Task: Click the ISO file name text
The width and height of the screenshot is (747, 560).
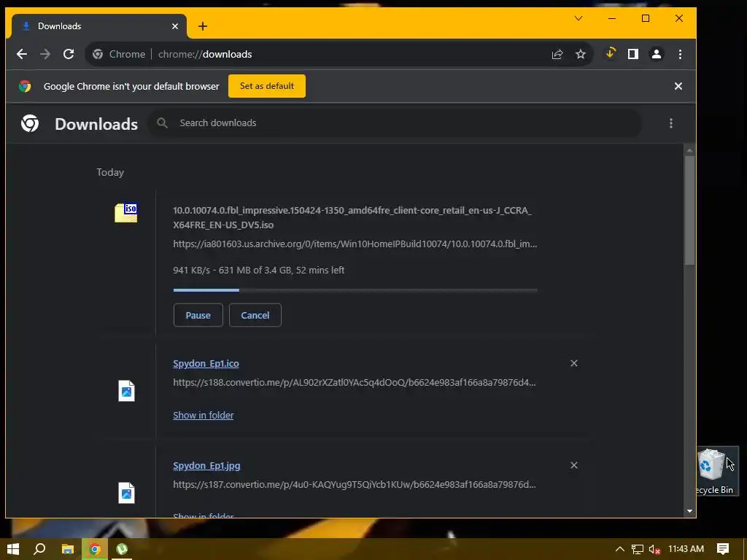Action: 352,217
